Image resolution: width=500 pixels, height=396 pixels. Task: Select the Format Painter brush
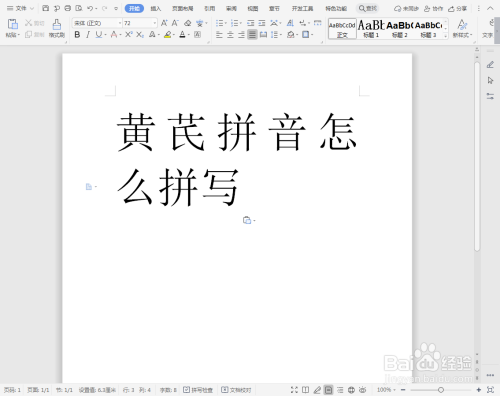coord(57,25)
